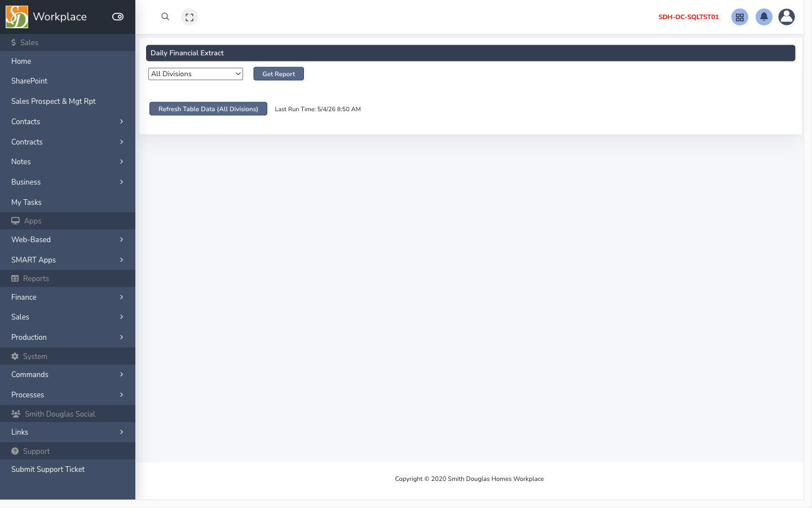Click the copyright footer text

coord(469,479)
